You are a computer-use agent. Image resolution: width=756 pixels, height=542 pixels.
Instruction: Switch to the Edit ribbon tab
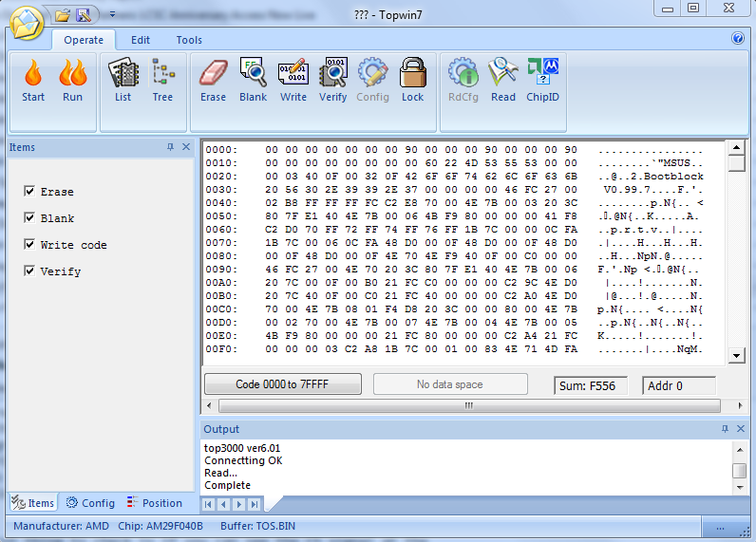pyautogui.click(x=141, y=40)
